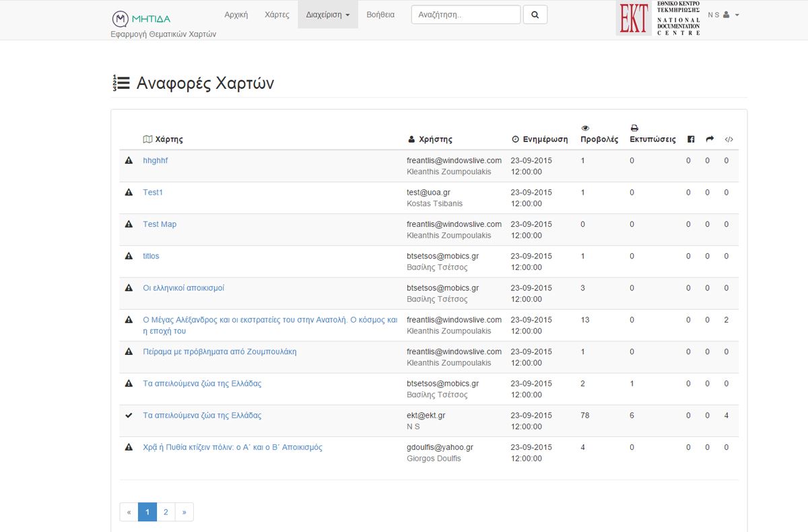Open the Οι ελληνικοί αποικισμοί map link
The width and height of the screenshot is (808, 532).
pyautogui.click(x=183, y=288)
